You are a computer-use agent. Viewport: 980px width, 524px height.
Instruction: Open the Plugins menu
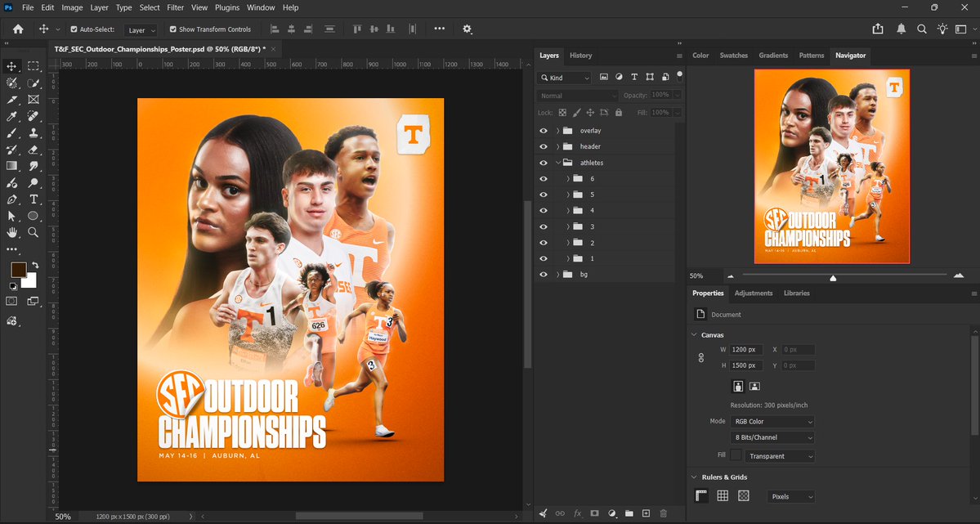click(227, 7)
